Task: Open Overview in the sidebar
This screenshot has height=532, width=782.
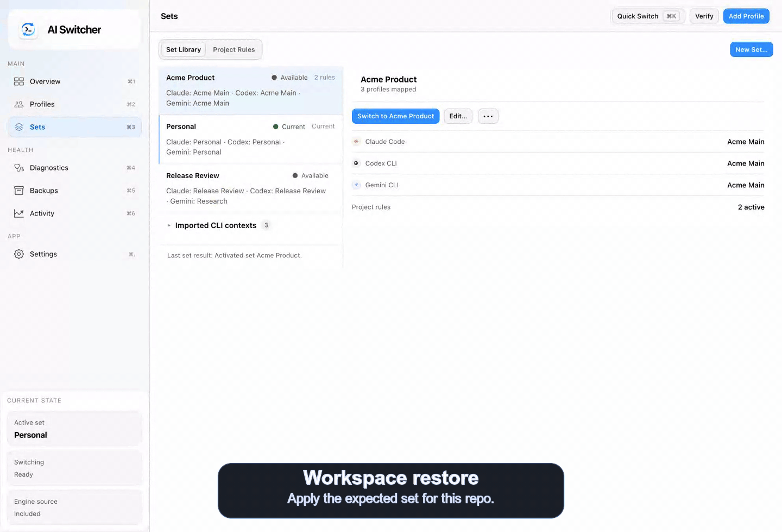Action: 74,81
